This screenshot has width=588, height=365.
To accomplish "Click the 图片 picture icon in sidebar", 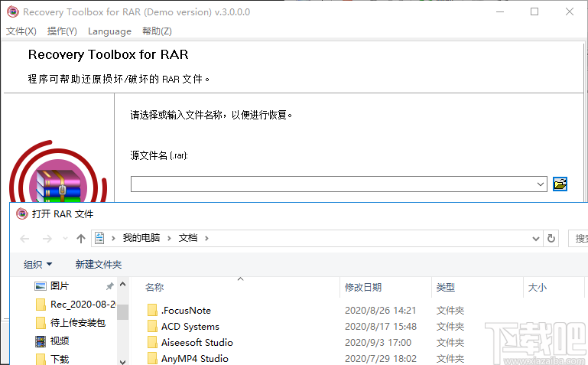I will 41,286.
